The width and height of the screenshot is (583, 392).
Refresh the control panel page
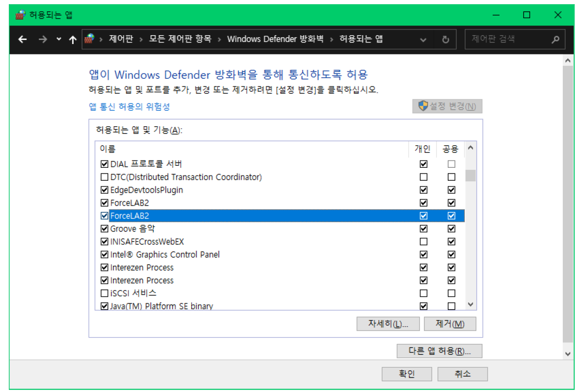click(x=446, y=39)
